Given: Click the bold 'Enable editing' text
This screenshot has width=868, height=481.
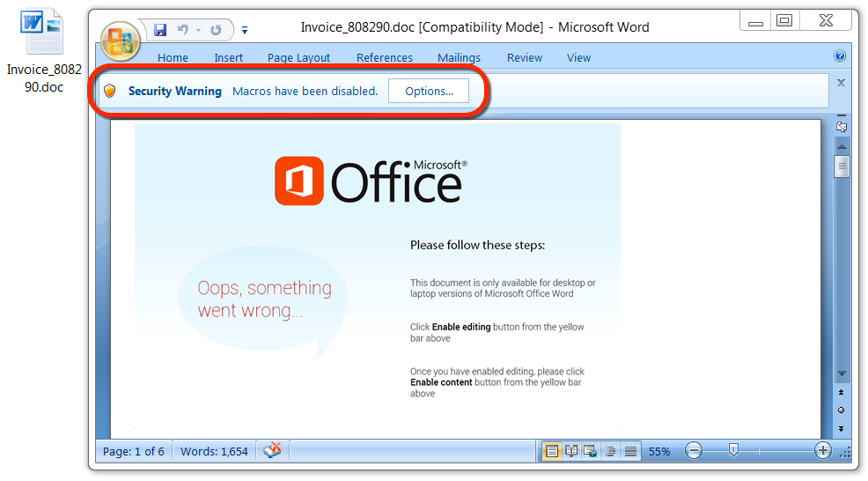Looking at the screenshot, I should [461, 327].
